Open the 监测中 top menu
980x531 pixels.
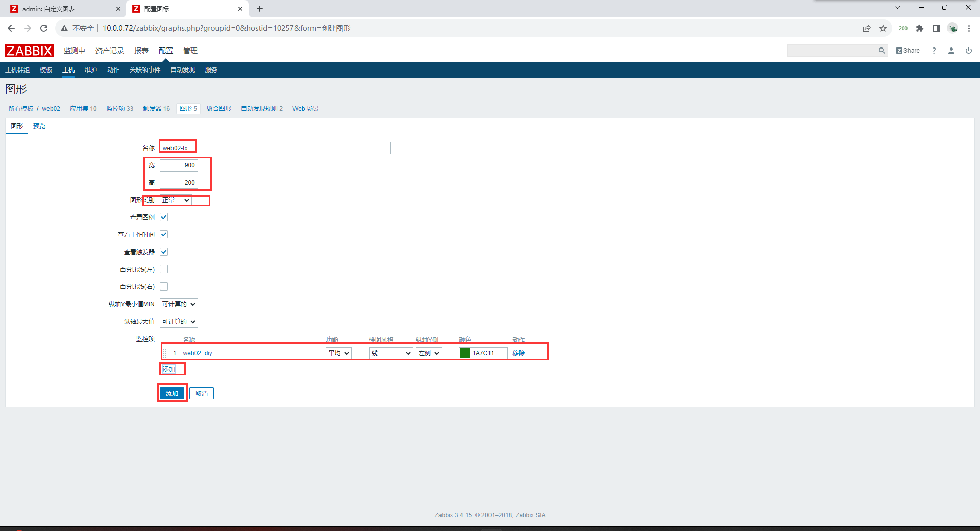(x=75, y=51)
